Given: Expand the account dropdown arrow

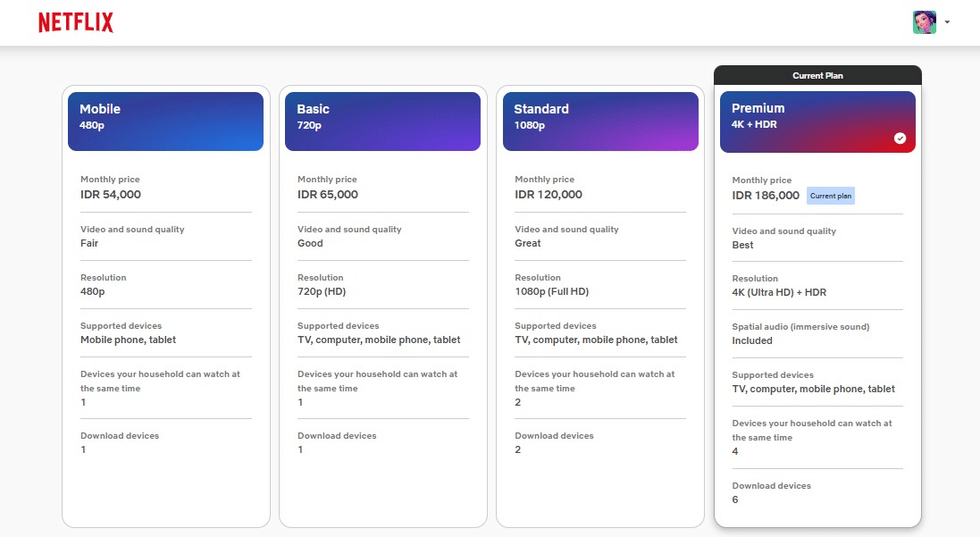Looking at the screenshot, I should (x=946, y=23).
